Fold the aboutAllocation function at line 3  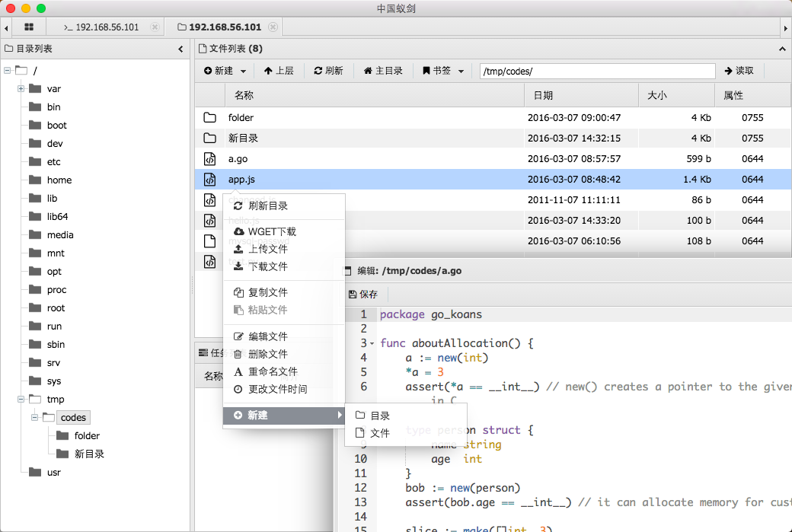click(x=372, y=344)
